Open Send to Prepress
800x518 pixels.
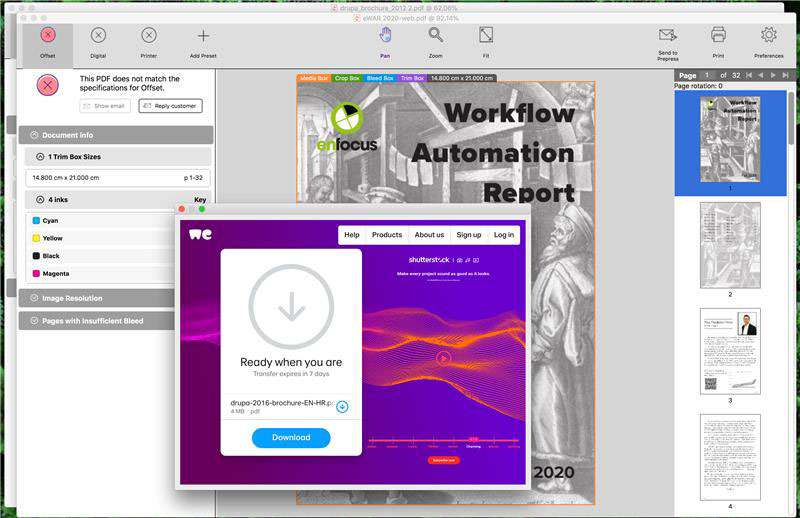point(668,35)
